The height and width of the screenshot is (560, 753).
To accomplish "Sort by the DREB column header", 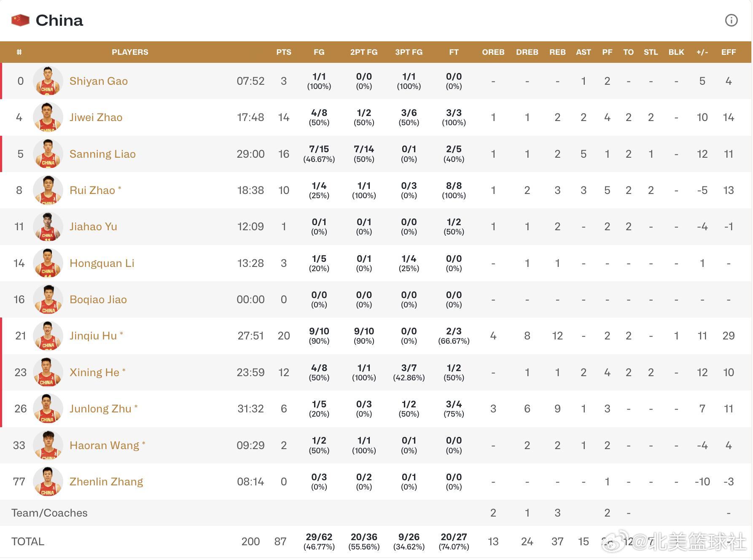I will click(527, 52).
